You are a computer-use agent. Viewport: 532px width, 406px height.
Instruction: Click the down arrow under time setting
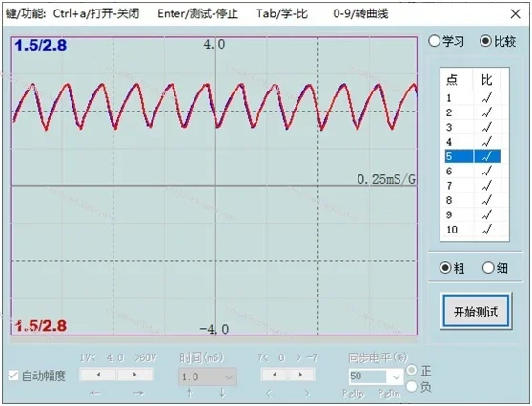222,394
